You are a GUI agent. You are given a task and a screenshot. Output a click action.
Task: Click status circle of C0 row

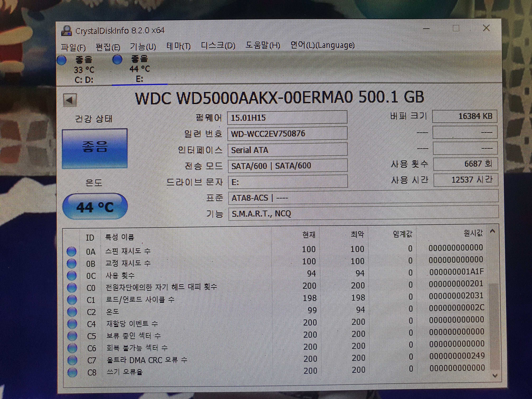click(x=72, y=288)
